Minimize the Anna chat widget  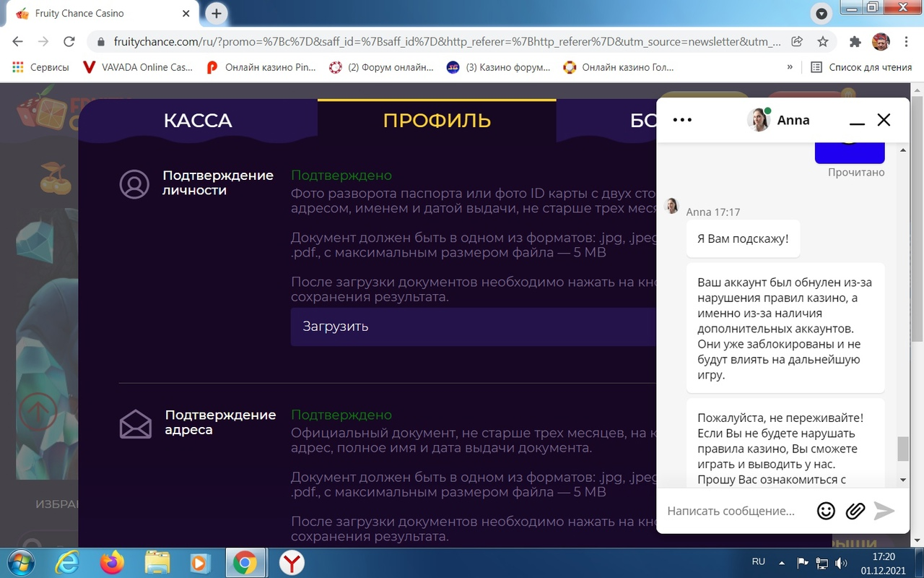click(x=857, y=121)
